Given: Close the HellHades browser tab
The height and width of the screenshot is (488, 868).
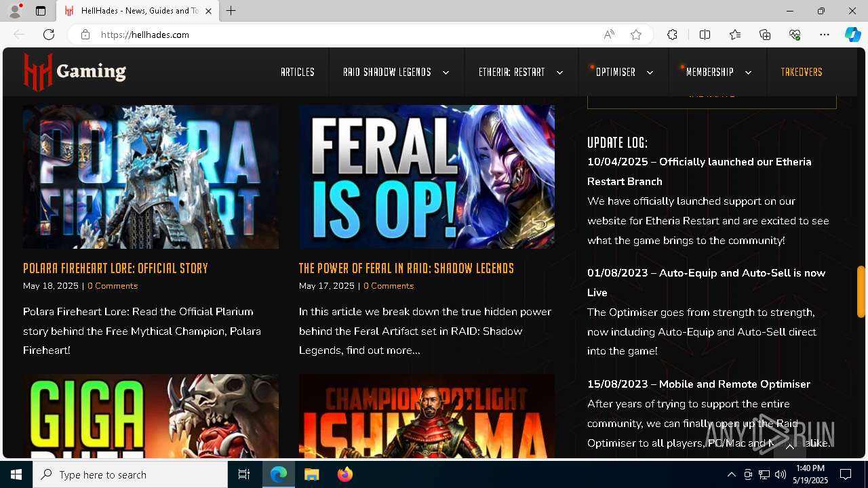Looking at the screenshot, I should [208, 11].
